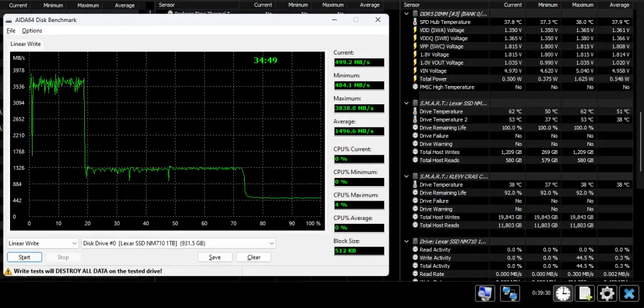Open HWiNFO settings via the gear icon
Image resolution: width=644 pixels, height=308 pixels.
(x=607, y=293)
